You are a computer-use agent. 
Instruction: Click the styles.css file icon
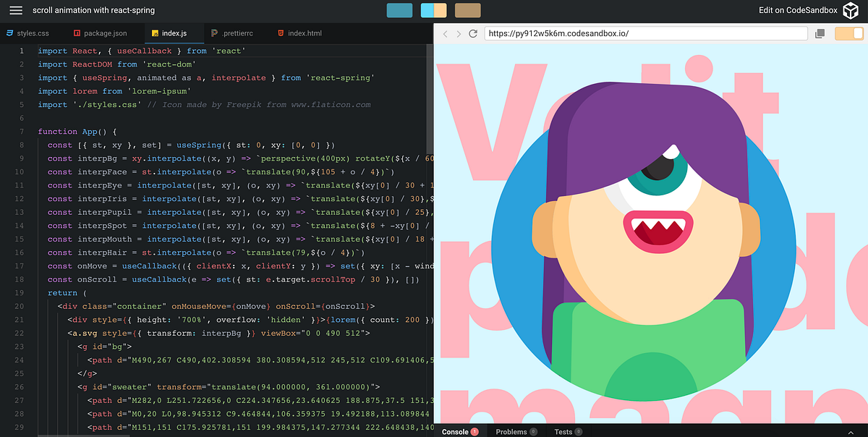pyautogui.click(x=9, y=33)
